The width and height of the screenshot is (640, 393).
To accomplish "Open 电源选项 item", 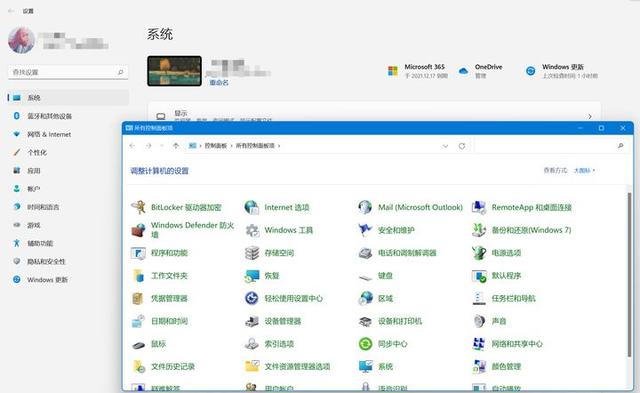I will coord(496,253).
